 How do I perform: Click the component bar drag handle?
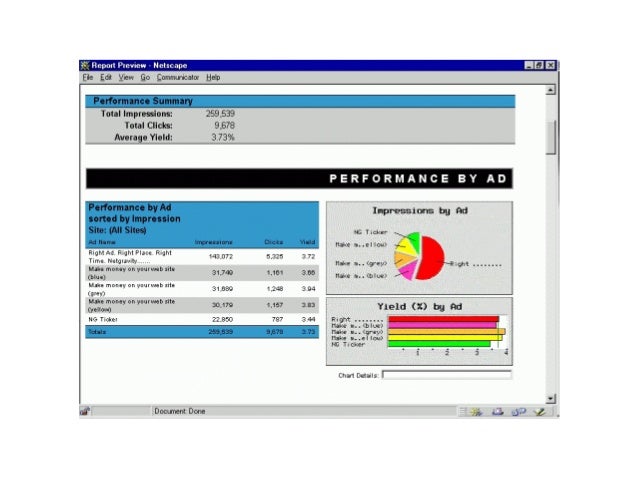[x=462, y=412]
